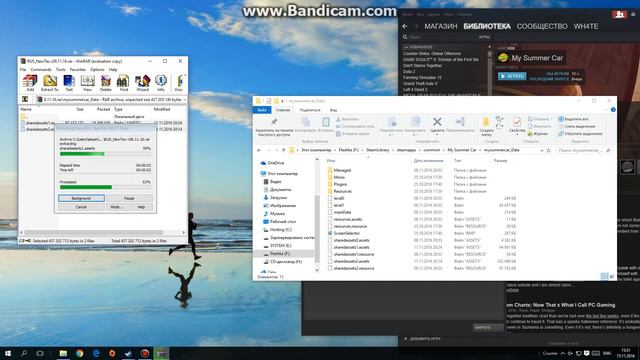The height and width of the screenshot is (360, 640).
Task: Switch to Explorer Вид ribbon tab
Action: point(333,110)
